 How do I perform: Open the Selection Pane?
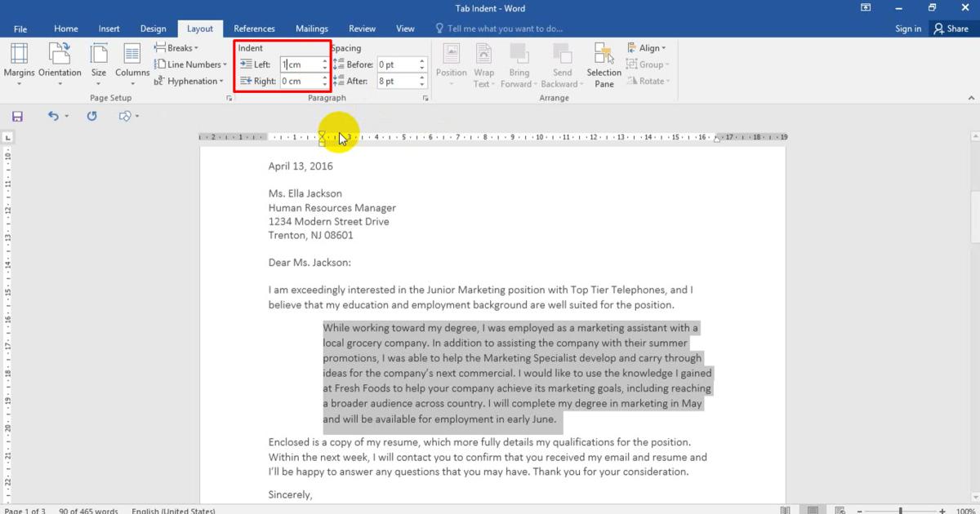pos(604,65)
